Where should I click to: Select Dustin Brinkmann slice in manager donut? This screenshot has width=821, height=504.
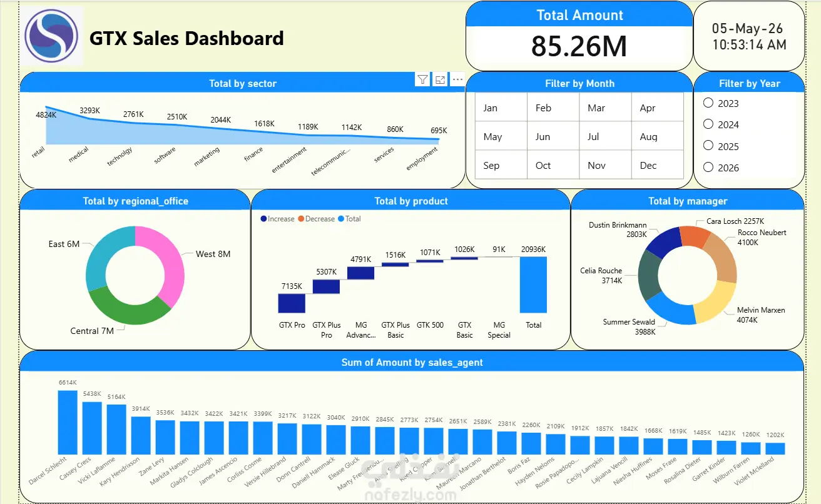[x=665, y=242]
